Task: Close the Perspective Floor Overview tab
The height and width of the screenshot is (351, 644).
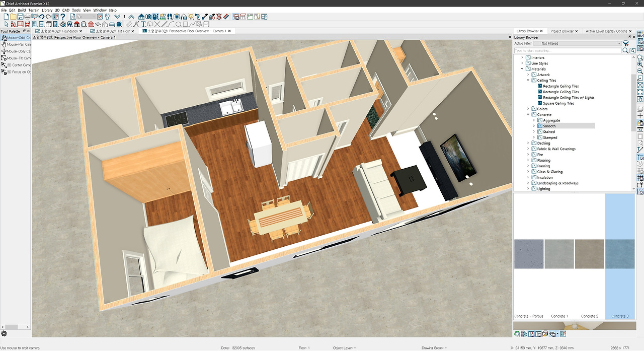Action: 229,31
